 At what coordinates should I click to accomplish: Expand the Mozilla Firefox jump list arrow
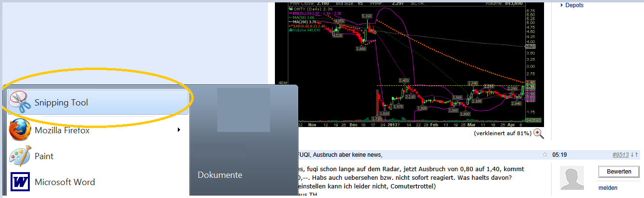coord(179,130)
